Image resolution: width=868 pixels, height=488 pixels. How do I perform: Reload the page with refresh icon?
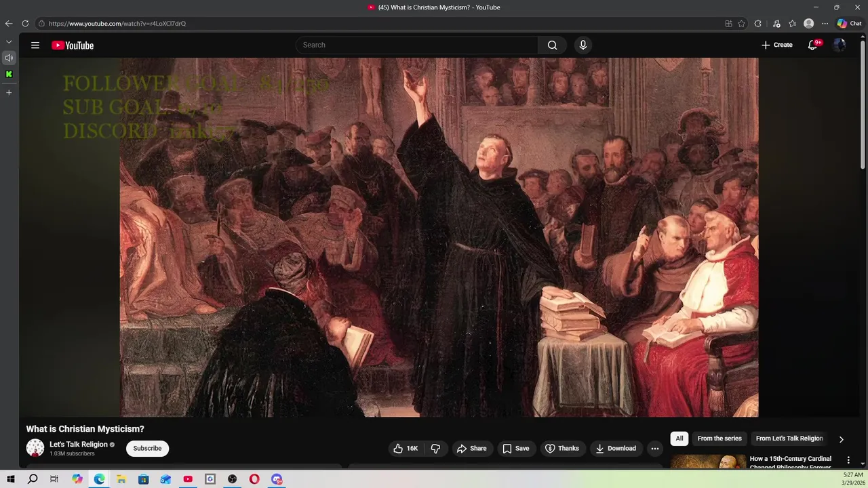tap(25, 23)
